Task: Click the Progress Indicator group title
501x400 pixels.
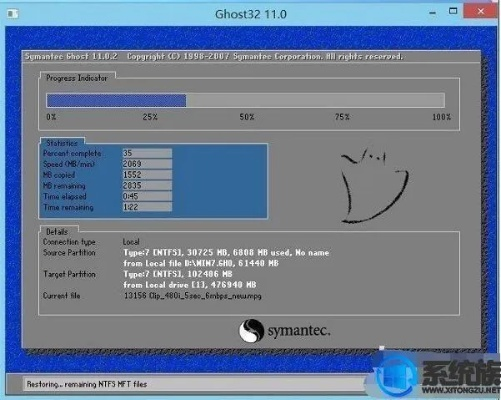Action: pyautogui.click(x=77, y=78)
